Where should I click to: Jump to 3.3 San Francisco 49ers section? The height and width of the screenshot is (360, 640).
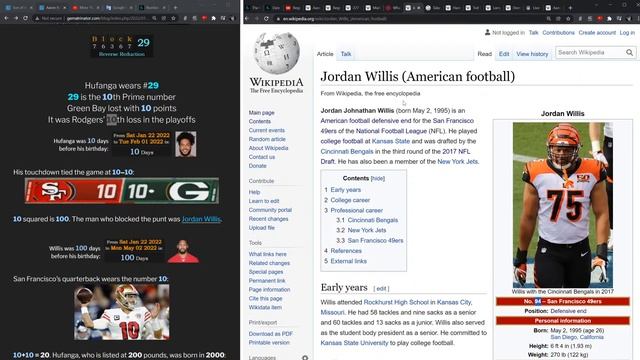point(375,240)
